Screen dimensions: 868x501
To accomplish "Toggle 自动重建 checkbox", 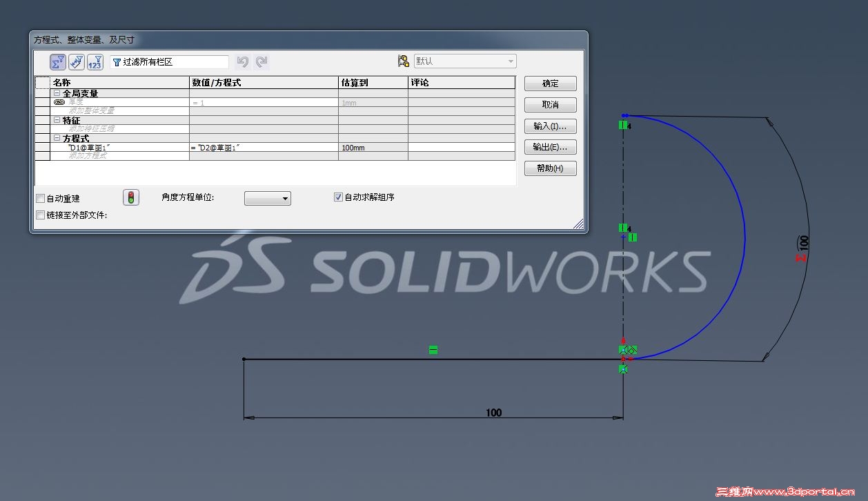I will (41, 199).
